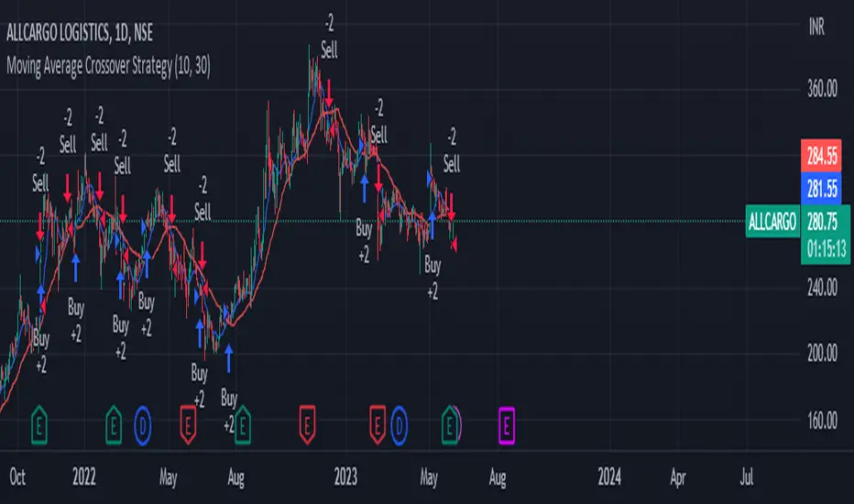Click the 360.00 price axis level

[822, 89]
